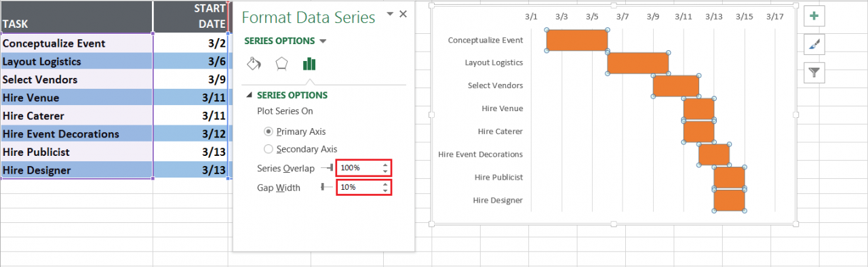
Task: Open the Fill & Line paint bucket tab
Action: [254, 64]
